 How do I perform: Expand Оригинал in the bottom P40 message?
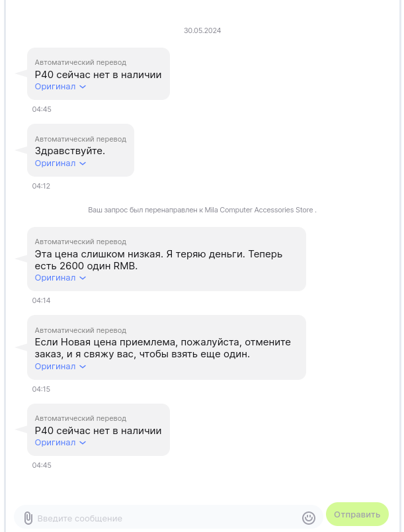coord(60,443)
